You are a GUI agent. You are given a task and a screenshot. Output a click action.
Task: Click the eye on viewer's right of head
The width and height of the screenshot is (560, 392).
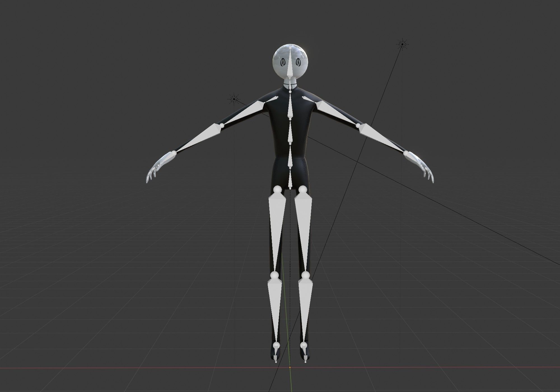(x=298, y=62)
